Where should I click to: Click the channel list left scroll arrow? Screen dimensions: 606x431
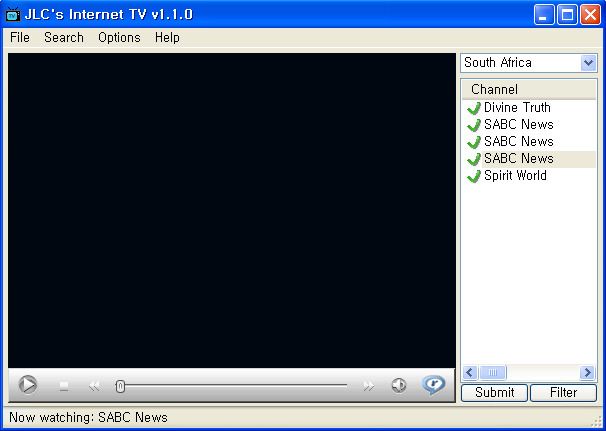(x=470, y=373)
